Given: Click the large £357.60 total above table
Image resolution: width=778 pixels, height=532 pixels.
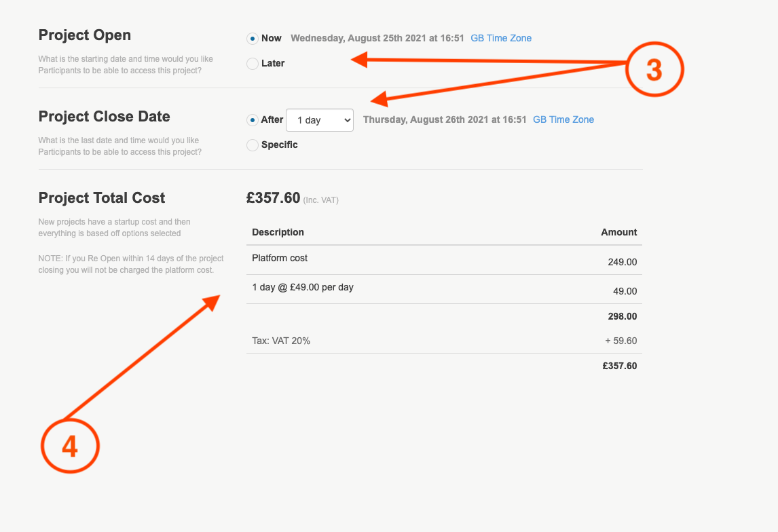Looking at the screenshot, I should (x=273, y=198).
